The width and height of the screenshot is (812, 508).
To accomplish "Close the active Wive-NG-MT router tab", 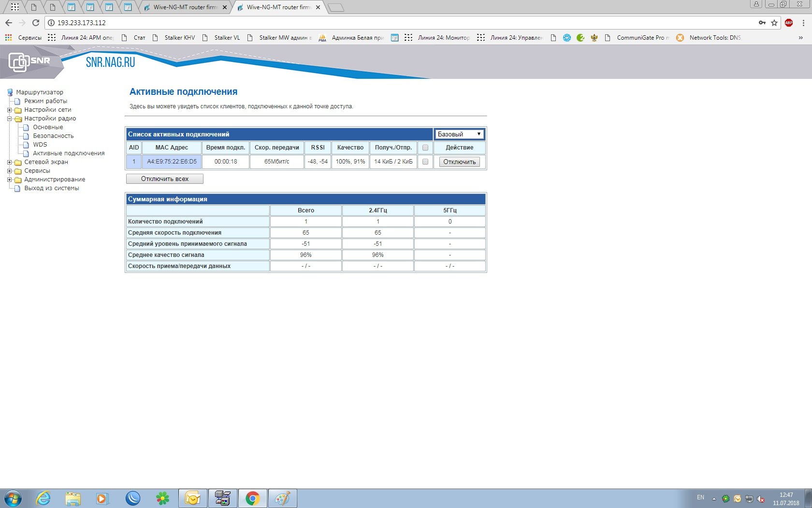I will pos(318,7).
